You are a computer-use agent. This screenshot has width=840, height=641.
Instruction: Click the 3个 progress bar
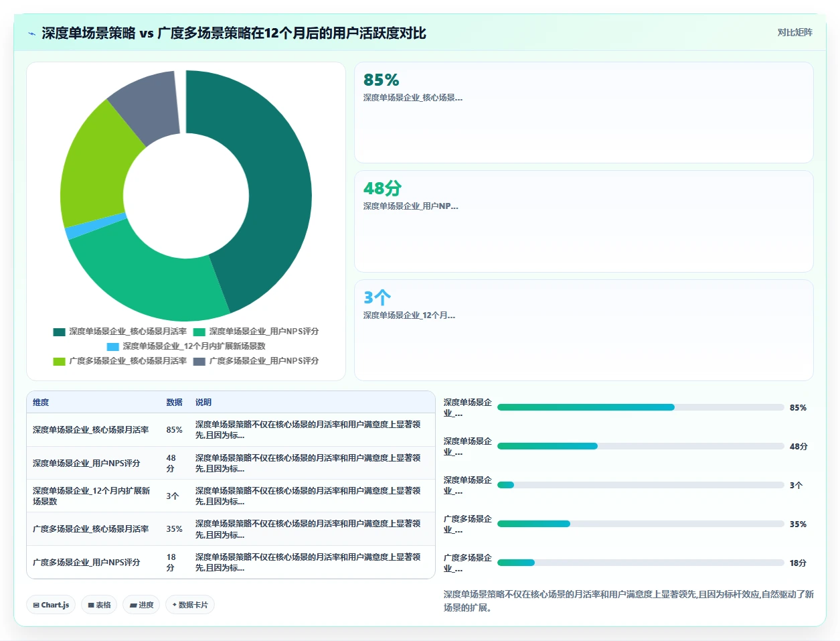pyautogui.click(x=641, y=485)
